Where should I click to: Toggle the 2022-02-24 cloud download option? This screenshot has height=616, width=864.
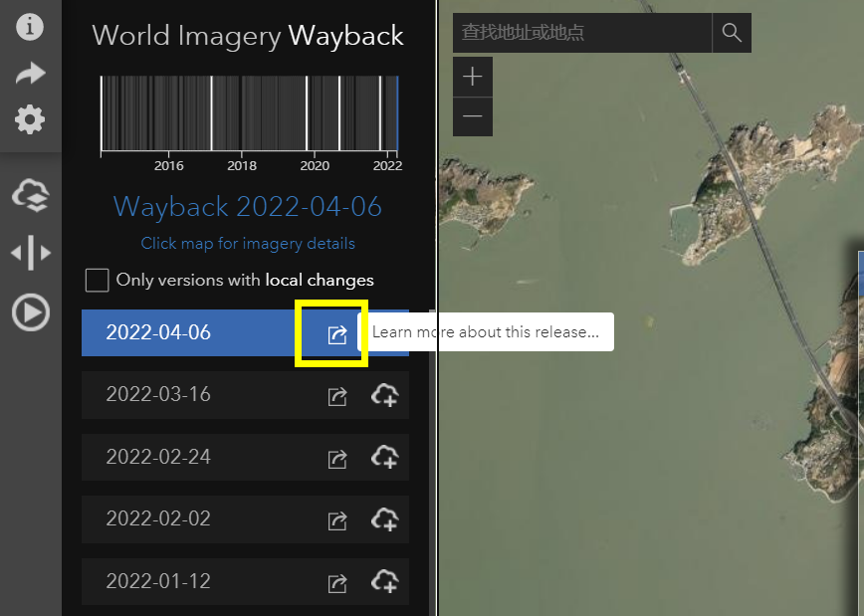pyautogui.click(x=385, y=458)
